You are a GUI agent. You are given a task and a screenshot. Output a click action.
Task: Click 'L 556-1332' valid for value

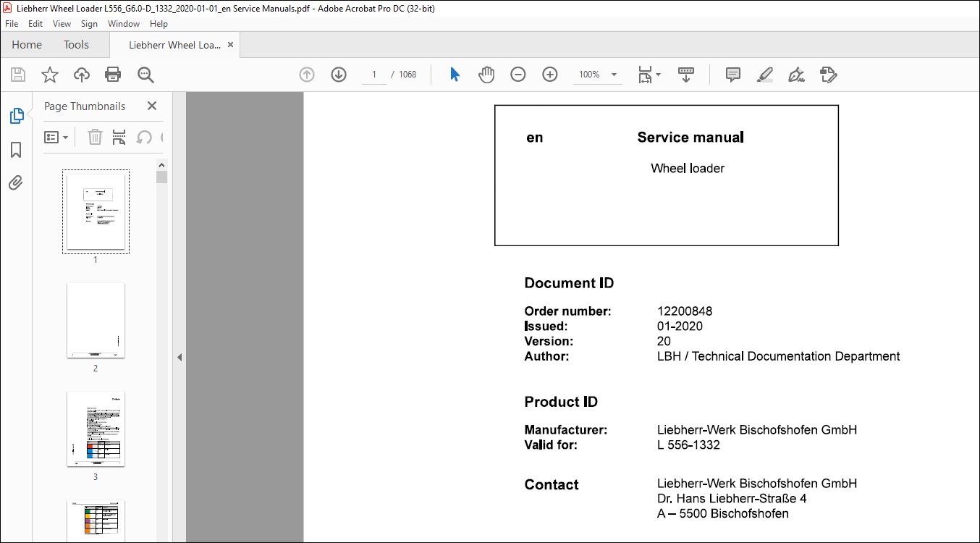(688, 445)
